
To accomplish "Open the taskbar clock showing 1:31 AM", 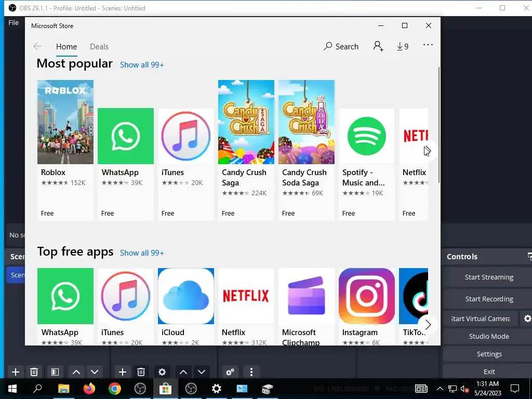I will [x=487, y=389].
